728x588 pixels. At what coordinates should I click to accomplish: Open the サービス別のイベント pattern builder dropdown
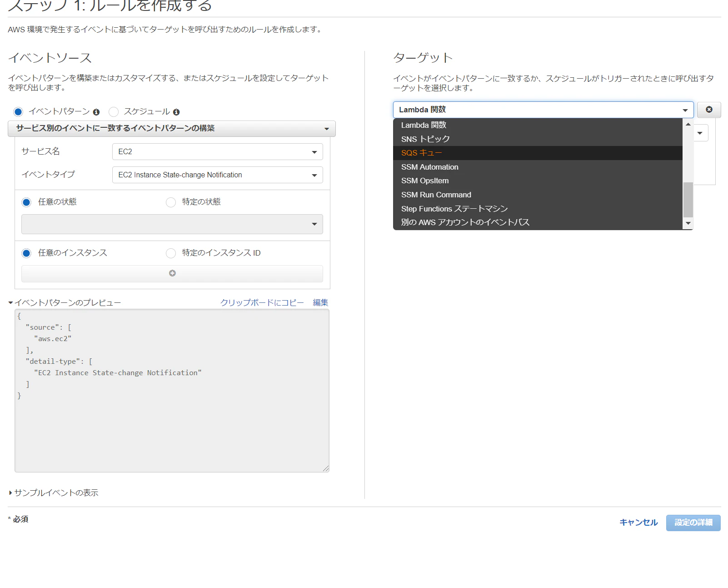pyautogui.click(x=172, y=129)
